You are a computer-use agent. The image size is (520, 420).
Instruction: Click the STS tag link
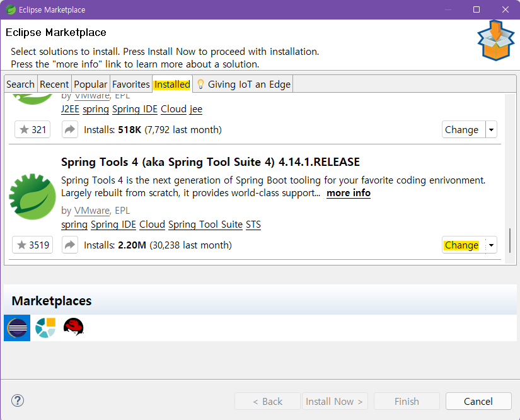(253, 225)
